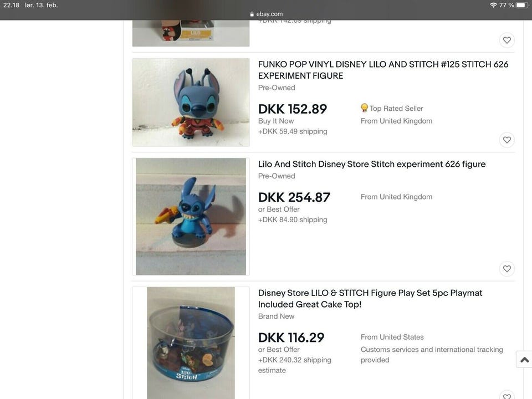Click the DKK 152.89 price

293,109
